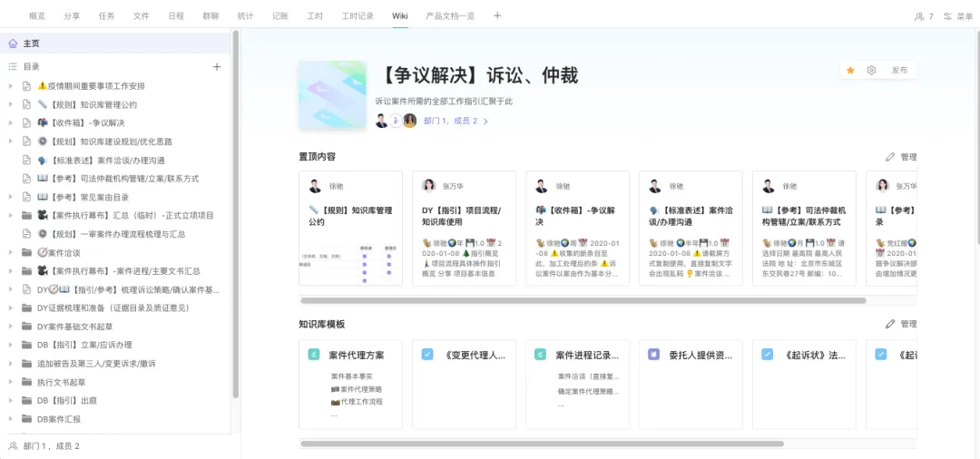Viewport: 980px width, 459px height.
Task: Click 张万华 avatar on DY【指引】card
Action: pos(428,186)
